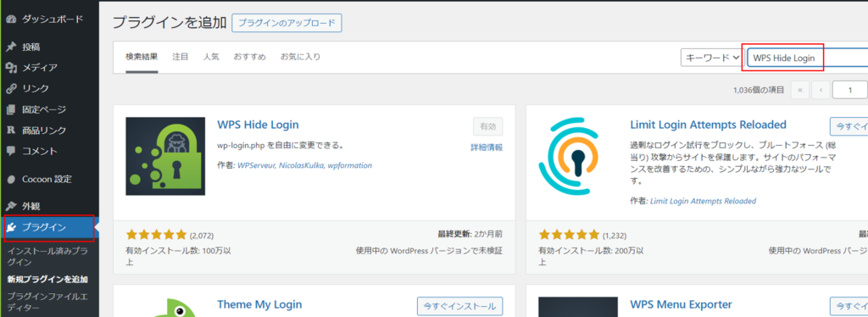Switch to the 検索結果 tab
This screenshot has height=317, width=868.
(142, 57)
